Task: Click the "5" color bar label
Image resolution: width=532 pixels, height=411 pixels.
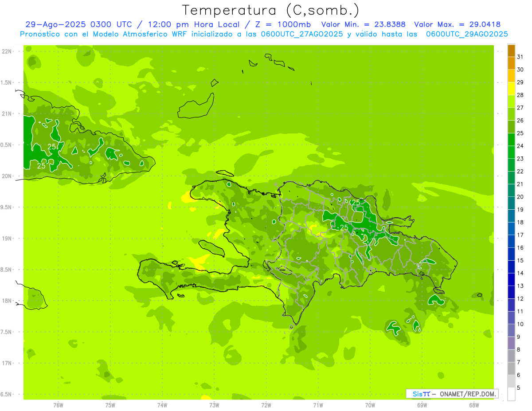Action: (x=519, y=388)
